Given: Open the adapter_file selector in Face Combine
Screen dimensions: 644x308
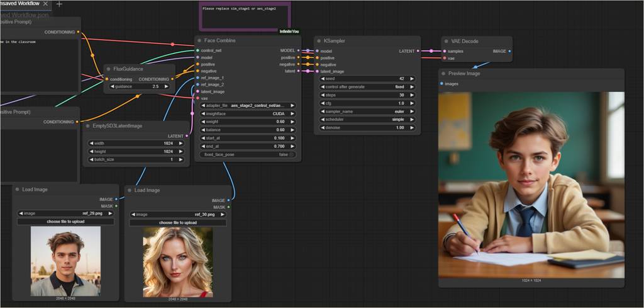Looking at the screenshot, I should click(x=248, y=105).
